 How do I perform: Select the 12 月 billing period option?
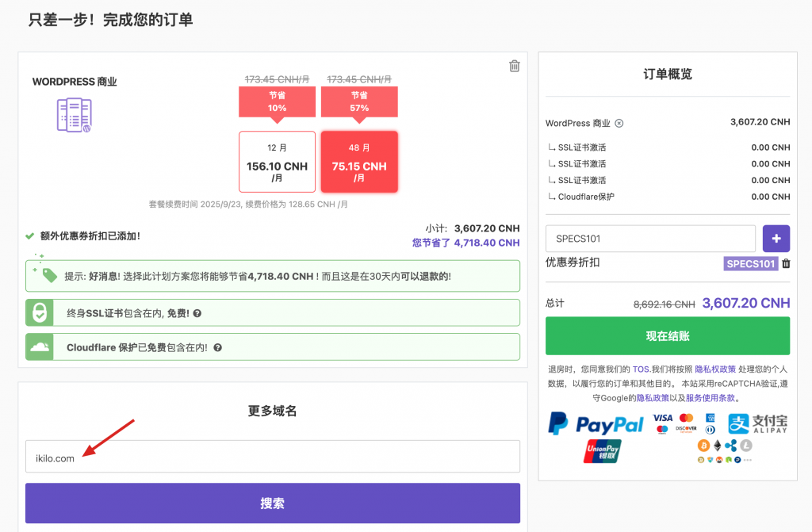[x=277, y=162]
